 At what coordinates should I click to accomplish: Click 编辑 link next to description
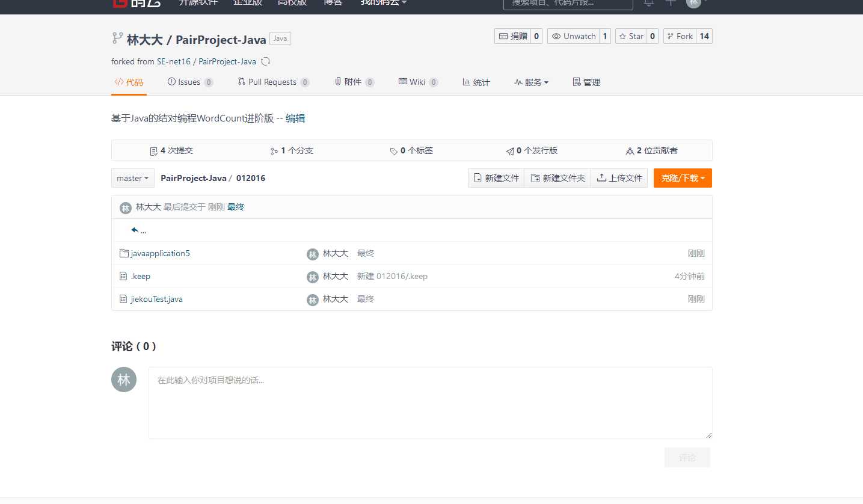click(295, 118)
